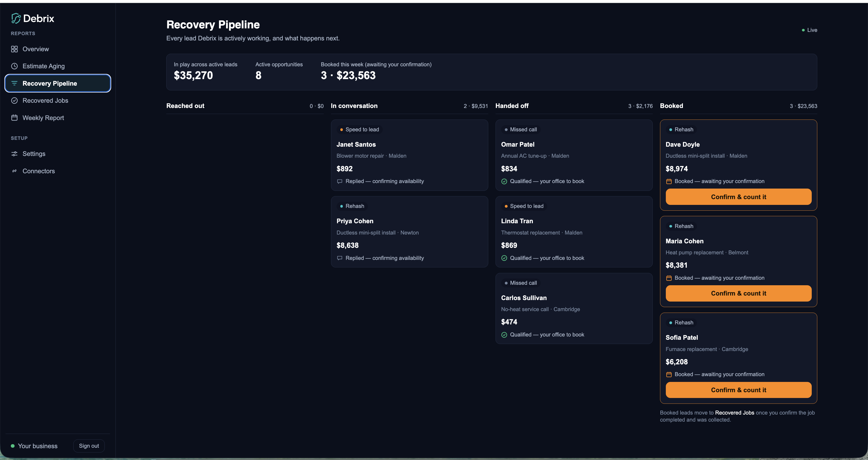The width and height of the screenshot is (868, 460).
Task: Click the qualified check icon on Carlos Sullivan card
Action: pos(504,335)
